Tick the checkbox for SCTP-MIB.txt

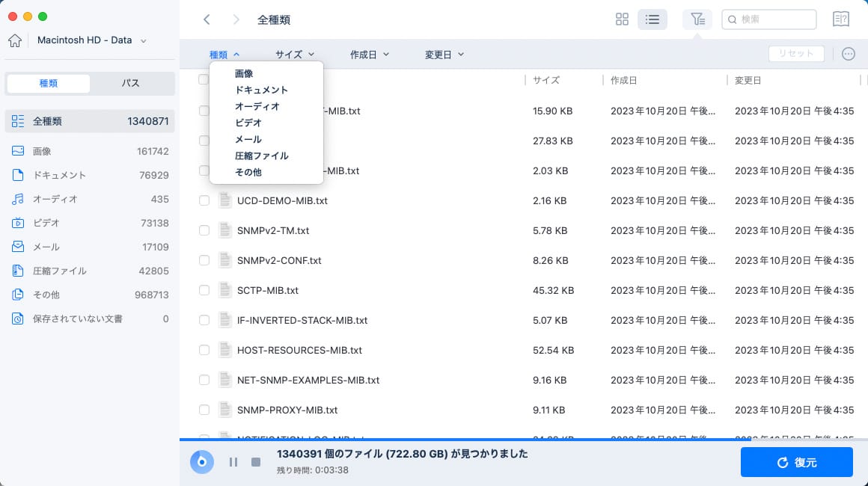(x=204, y=290)
